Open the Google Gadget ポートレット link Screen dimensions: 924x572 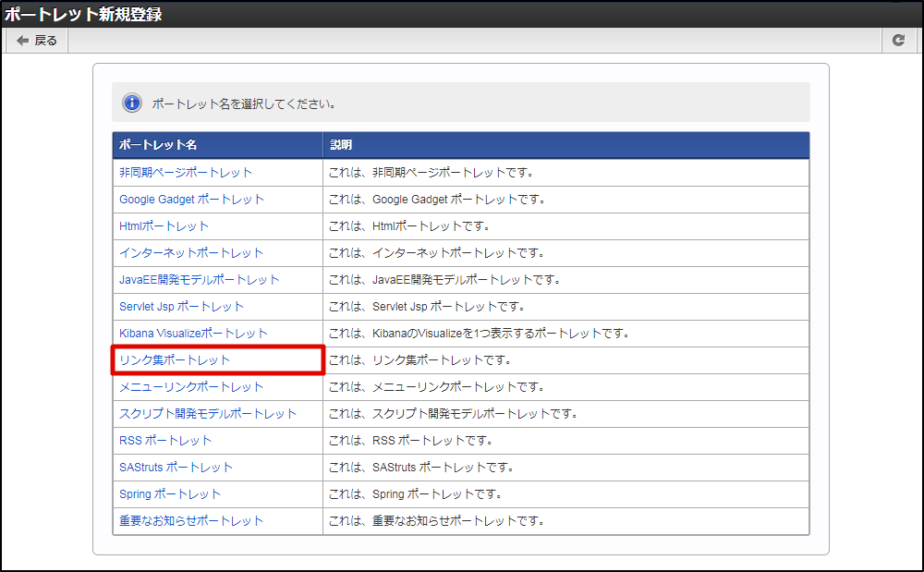click(x=190, y=199)
